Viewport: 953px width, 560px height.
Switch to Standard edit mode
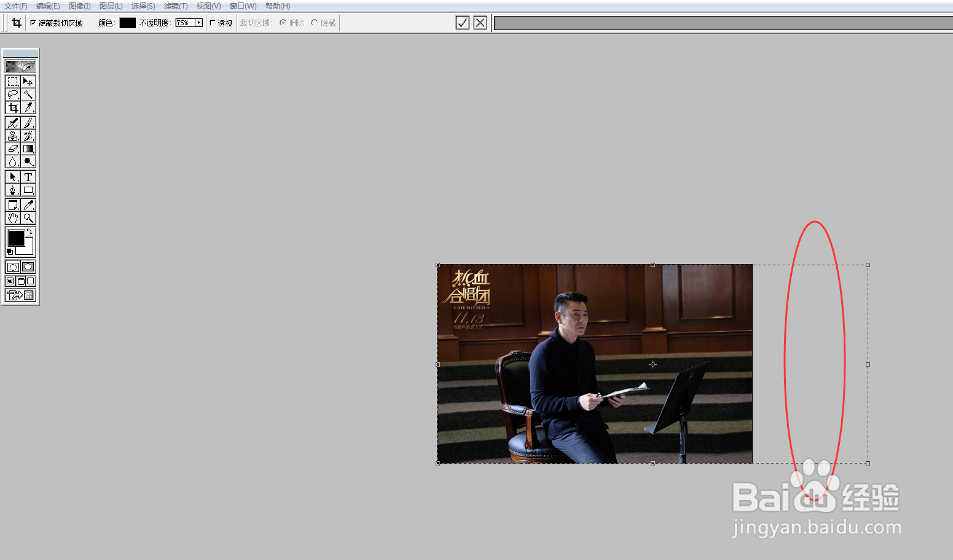(13, 267)
